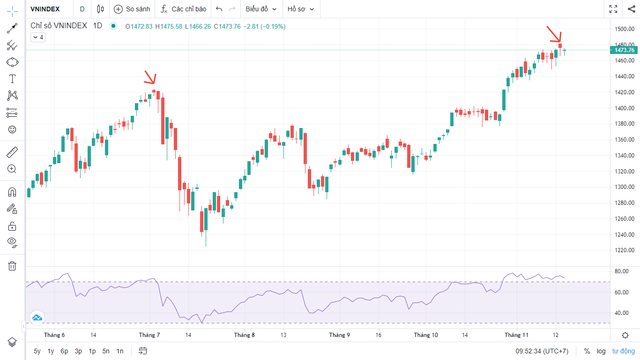Open the pitchfork tool

[12, 45]
